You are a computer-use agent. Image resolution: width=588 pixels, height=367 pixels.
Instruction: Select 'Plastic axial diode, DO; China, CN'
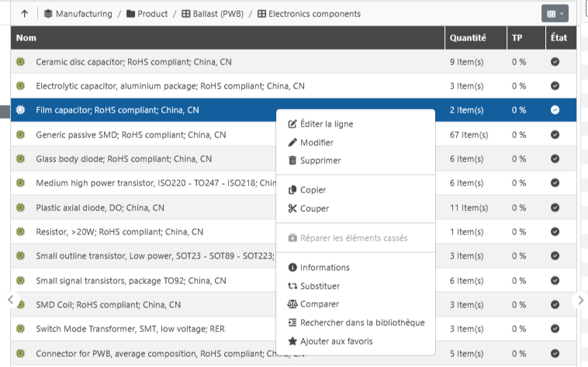[293, 207]
